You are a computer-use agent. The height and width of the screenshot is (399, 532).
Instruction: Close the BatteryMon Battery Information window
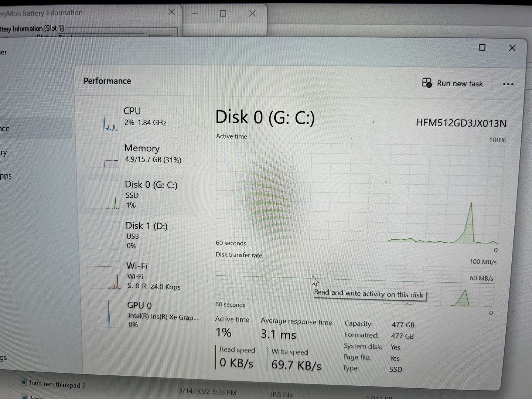coord(172,12)
